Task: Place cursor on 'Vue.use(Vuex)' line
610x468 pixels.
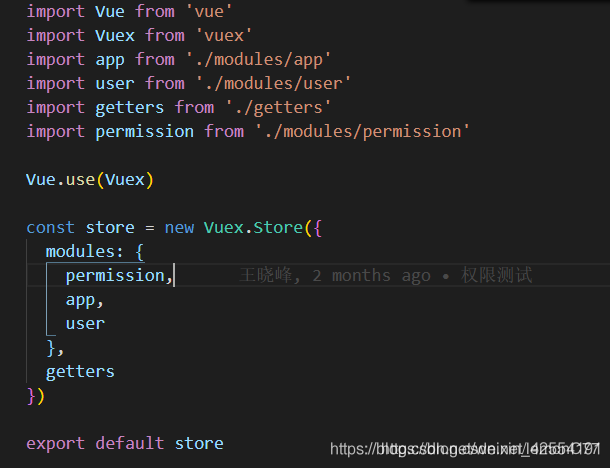Action: tap(90, 179)
